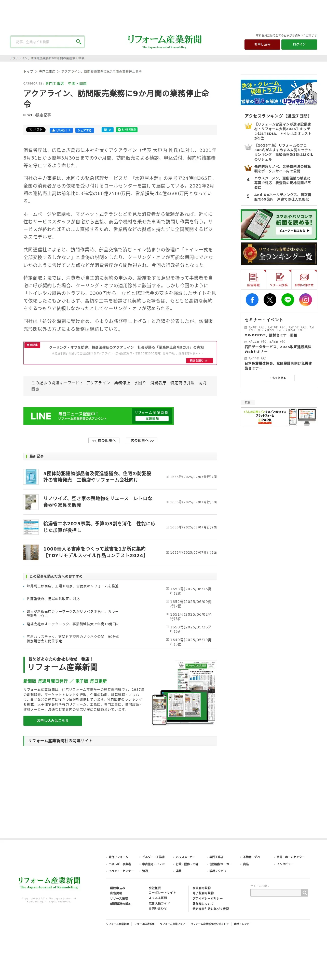327x980 pixels.
Task: Select the 中国・四国 category link
Action: click(x=77, y=84)
